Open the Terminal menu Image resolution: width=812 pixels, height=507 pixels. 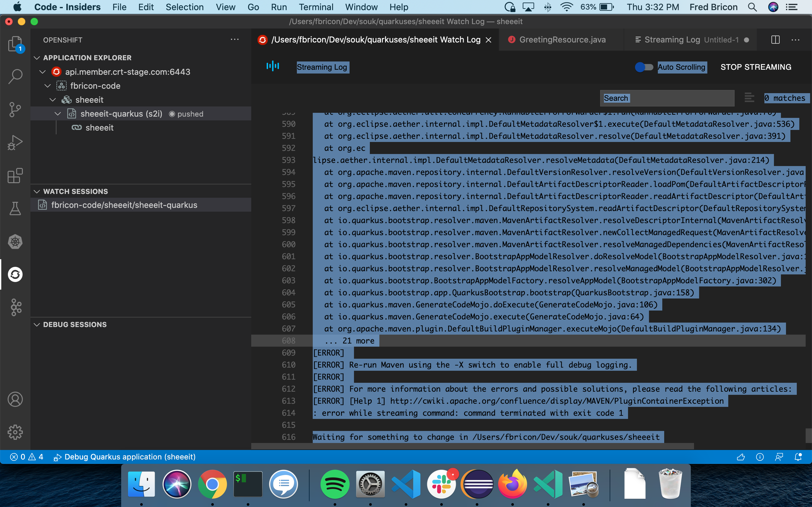[x=316, y=7]
